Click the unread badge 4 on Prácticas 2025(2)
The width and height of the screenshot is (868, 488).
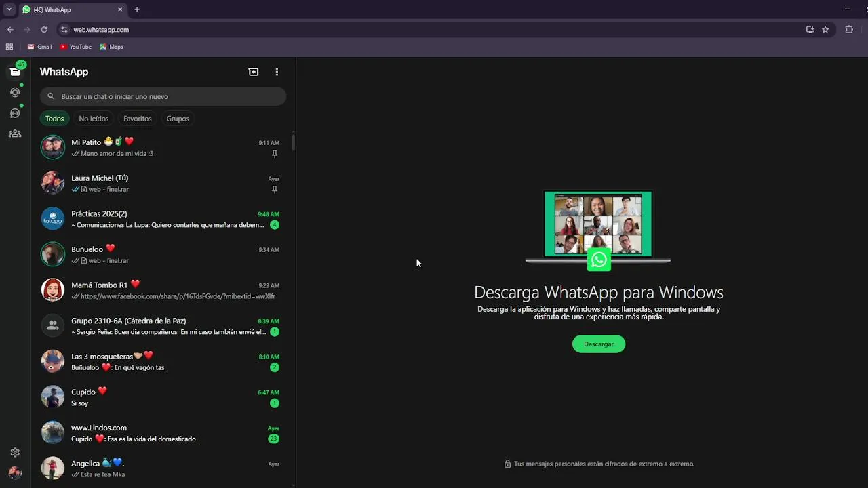click(x=274, y=225)
